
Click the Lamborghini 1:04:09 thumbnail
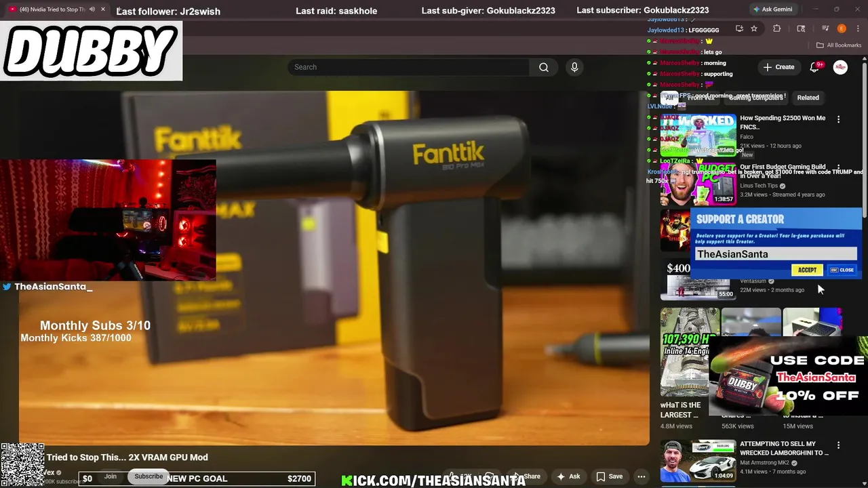pos(698,461)
